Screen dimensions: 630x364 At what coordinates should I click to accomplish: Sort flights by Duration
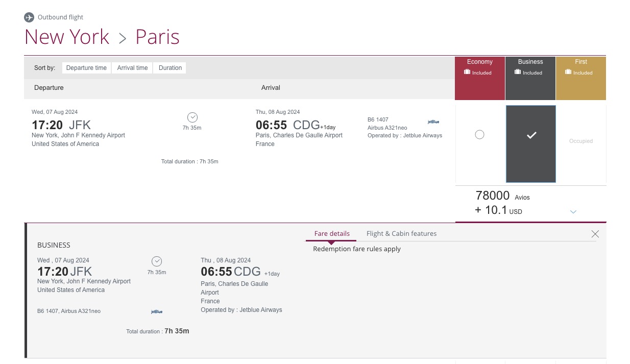170,68
